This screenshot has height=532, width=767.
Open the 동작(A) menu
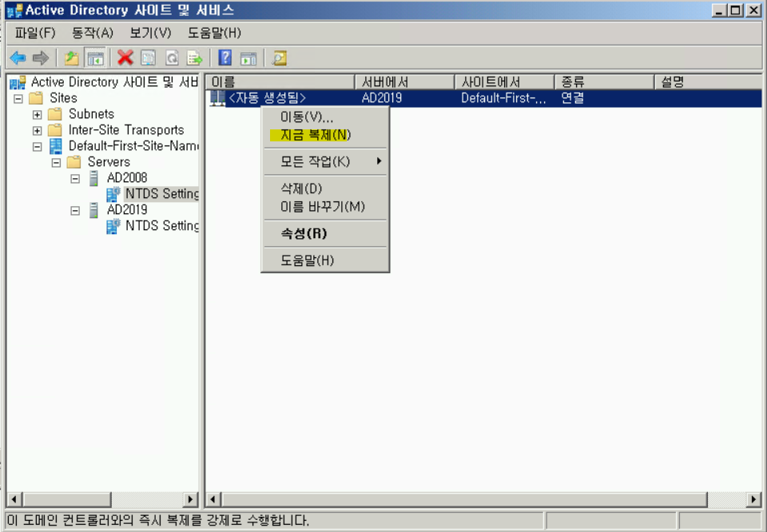pos(92,33)
